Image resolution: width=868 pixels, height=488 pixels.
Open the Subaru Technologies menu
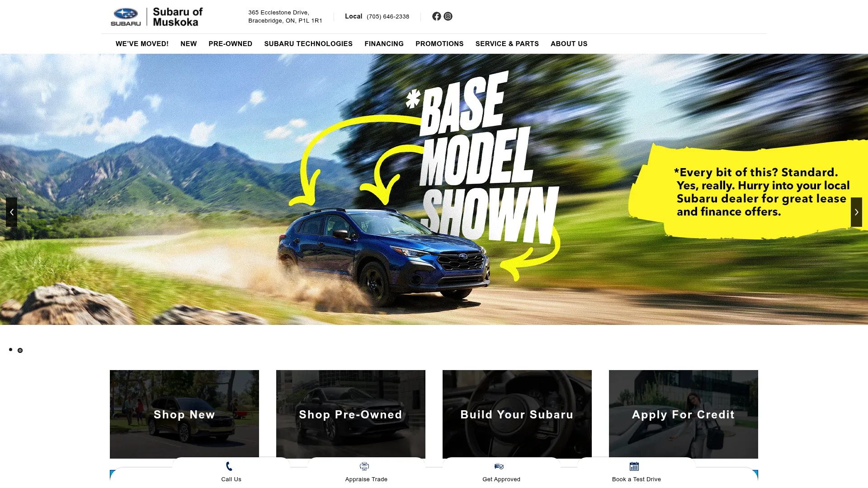(x=308, y=44)
